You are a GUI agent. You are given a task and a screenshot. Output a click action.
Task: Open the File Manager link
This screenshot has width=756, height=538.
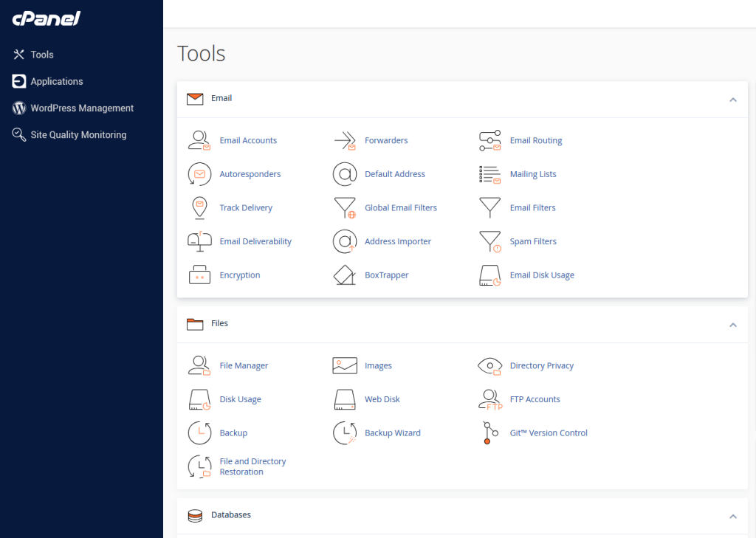click(x=244, y=366)
